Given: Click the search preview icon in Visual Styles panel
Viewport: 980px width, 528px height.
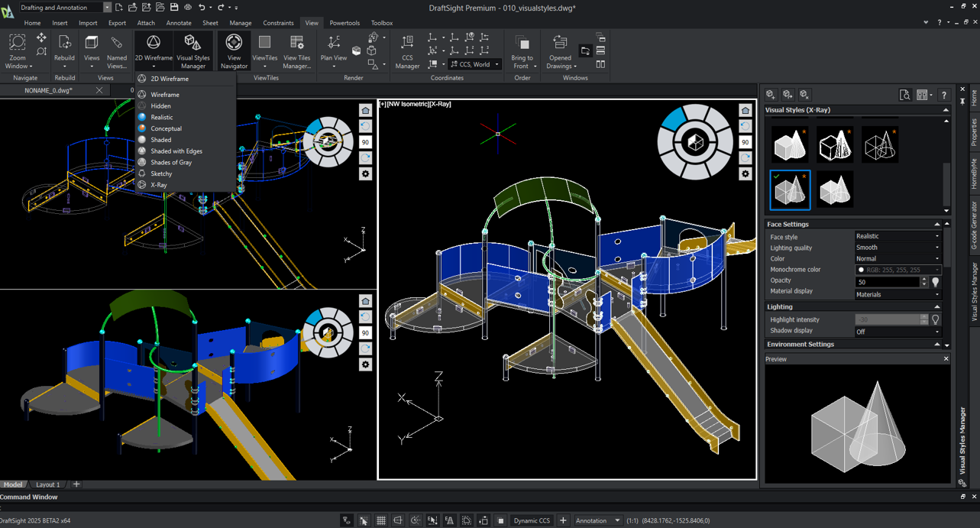Looking at the screenshot, I should (904, 95).
